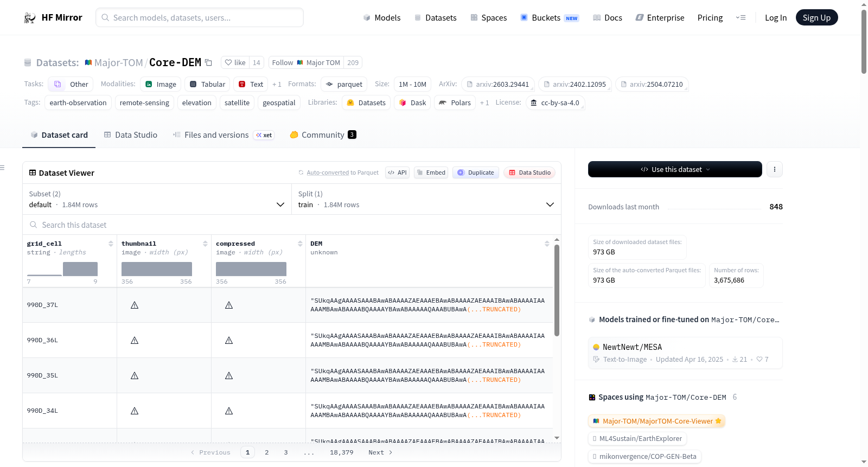Click the Duplicate button
The height and width of the screenshot is (467, 868).
click(476, 172)
